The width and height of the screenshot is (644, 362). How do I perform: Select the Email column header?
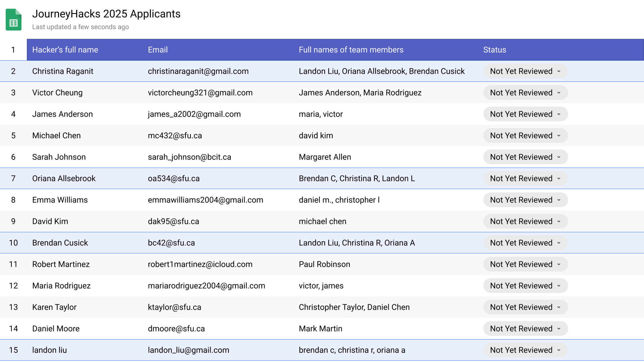coord(158,50)
